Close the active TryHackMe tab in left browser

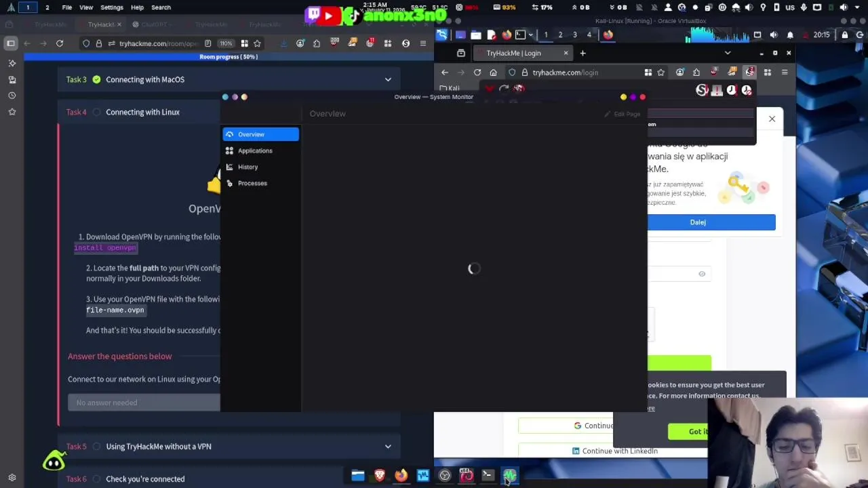119,24
